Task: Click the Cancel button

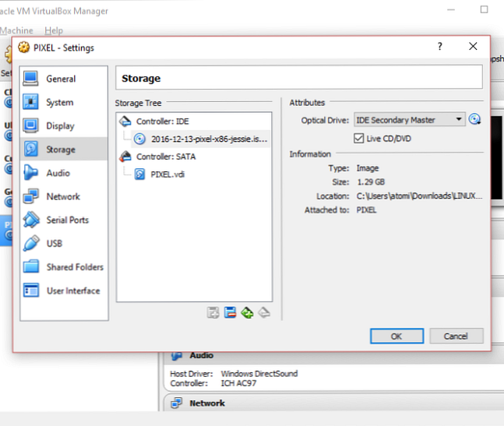Action: (x=455, y=336)
